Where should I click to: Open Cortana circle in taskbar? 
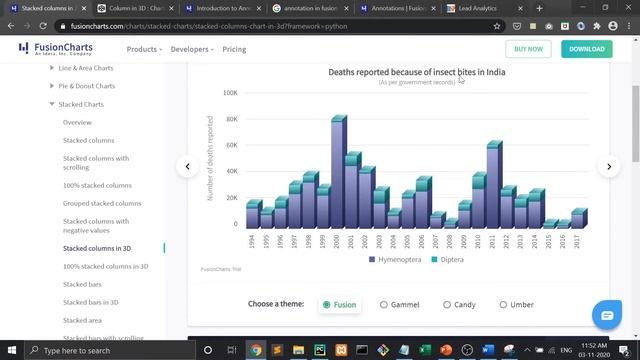[x=208, y=350]
